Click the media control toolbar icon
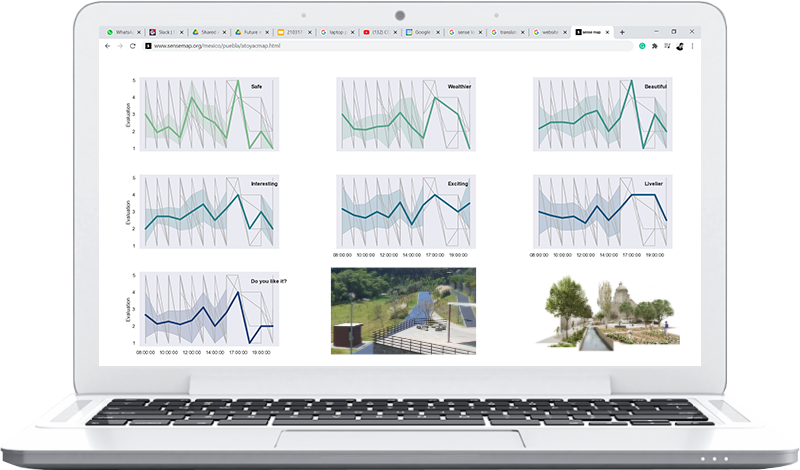 pyautogui.click(x=666, y=46)
